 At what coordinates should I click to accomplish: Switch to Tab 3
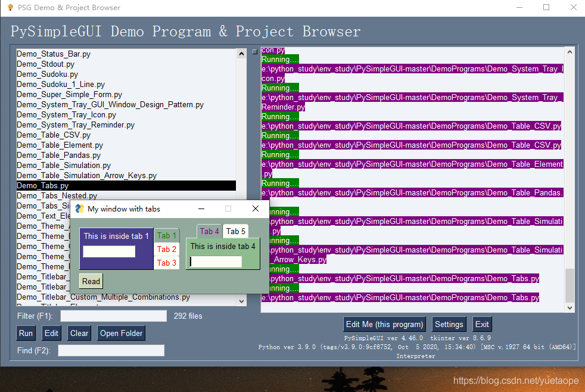tap(166, 263)
